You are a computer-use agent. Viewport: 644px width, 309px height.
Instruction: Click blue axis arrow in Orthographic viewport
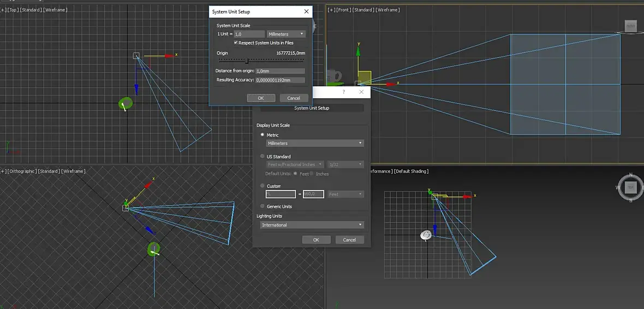[x=150, y=230]
